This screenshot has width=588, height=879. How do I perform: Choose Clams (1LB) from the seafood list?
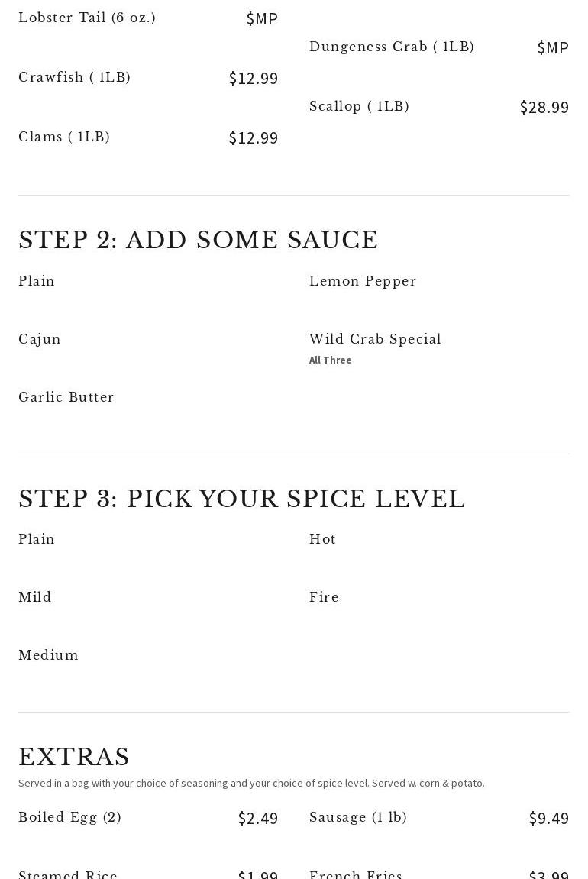[64, 137]
